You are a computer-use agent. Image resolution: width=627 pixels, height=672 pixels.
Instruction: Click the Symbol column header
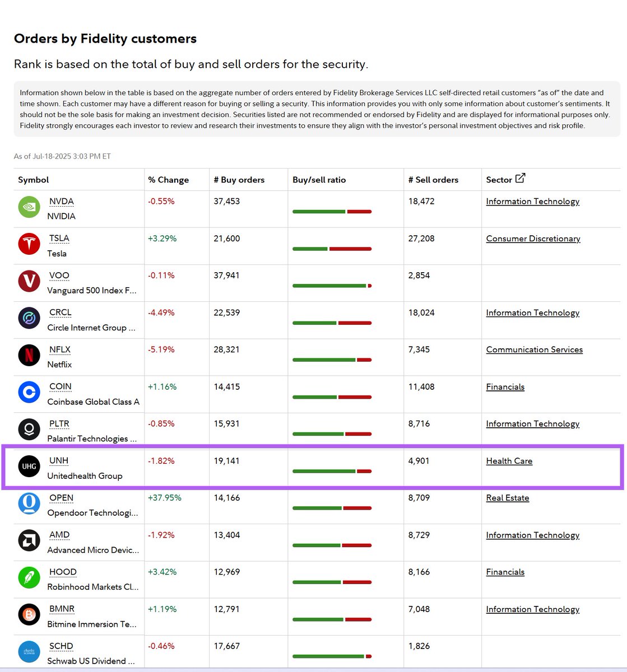coord(34,180)
